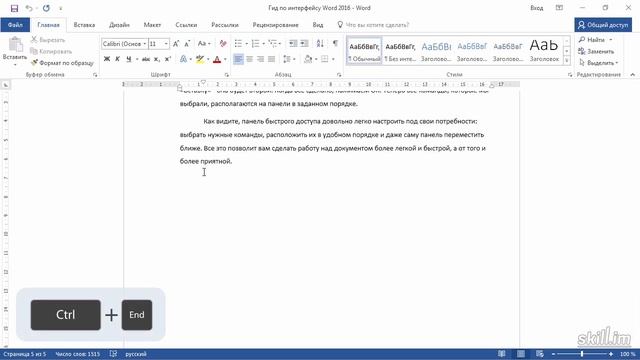Toggle bulleted list
Image resolution: width=640 pixels, height=360 pixels.
coord(238,44)
